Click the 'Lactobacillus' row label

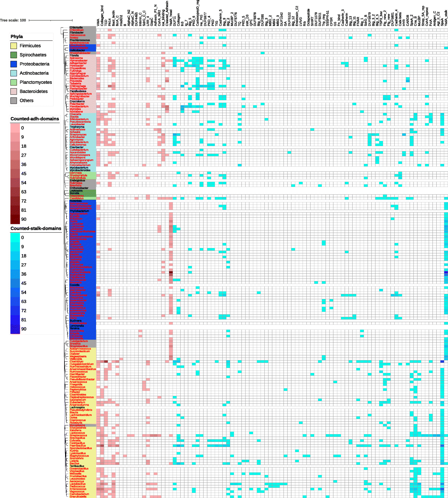point(77,484)
